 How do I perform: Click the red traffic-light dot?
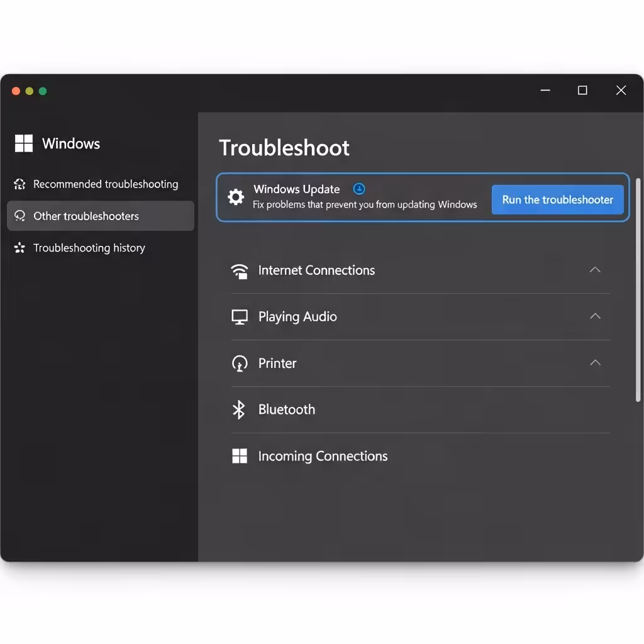coord(16,91)
